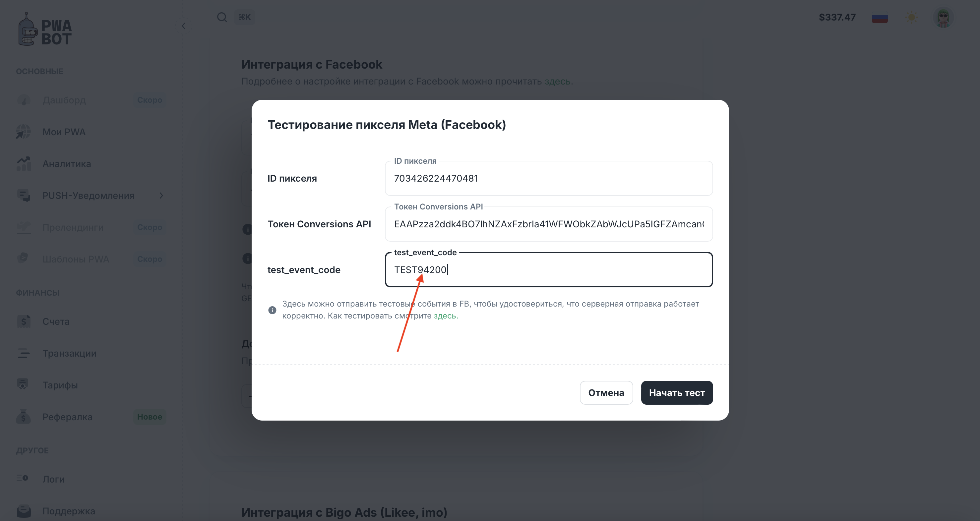The width and height of the screenshot is (980, 521).
Task: Open the user avatar profile menu
Action: (x=943, y=18)
